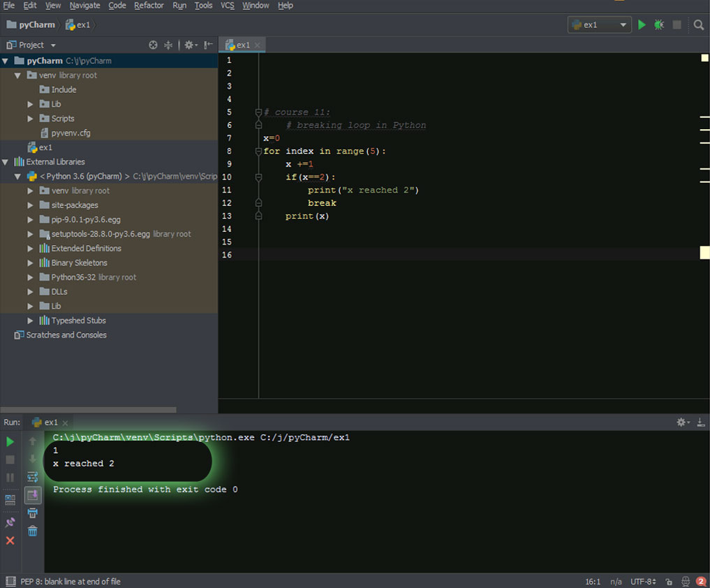
Task: Select the Include folder
Action: click(58, 89)
